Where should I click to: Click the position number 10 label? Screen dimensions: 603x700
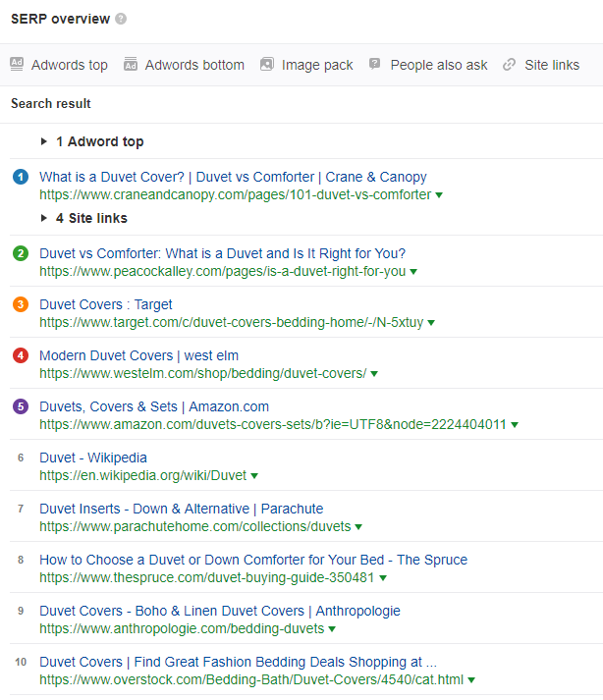(x=21, y=662)
